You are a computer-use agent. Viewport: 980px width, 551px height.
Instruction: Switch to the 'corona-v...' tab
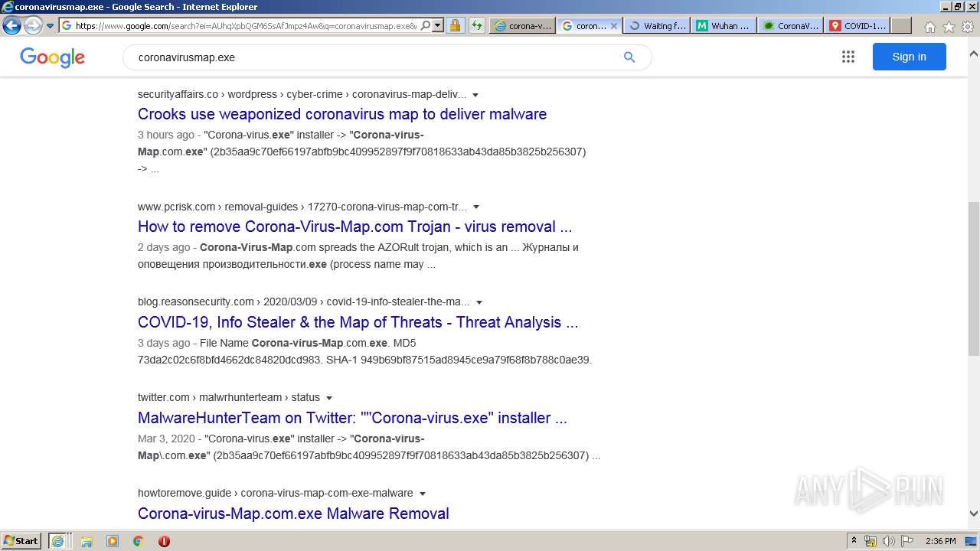(522, 25)
